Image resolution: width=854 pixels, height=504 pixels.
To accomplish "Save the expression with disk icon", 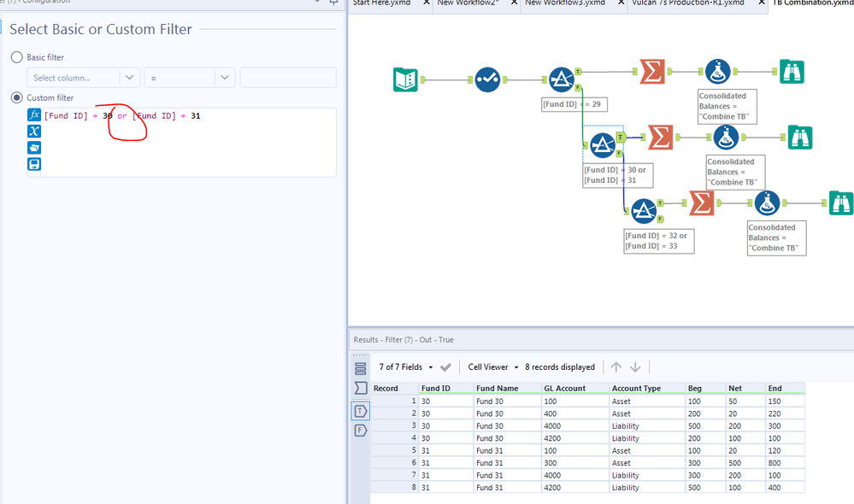I will (34, 164).
